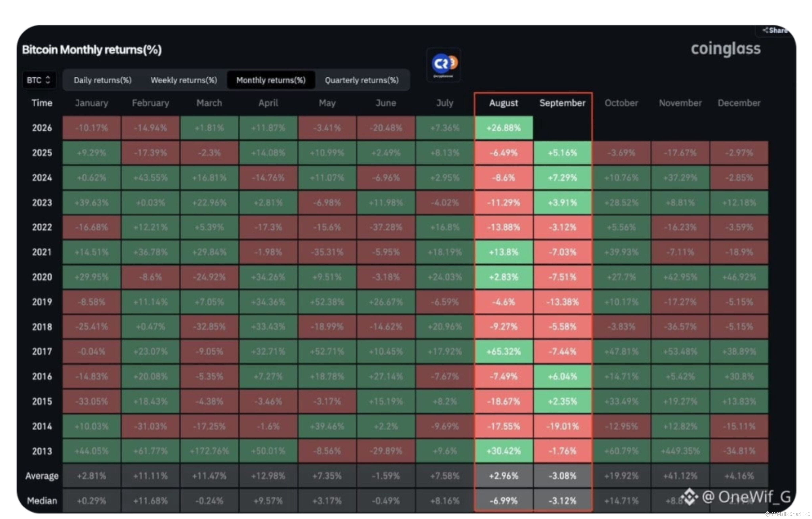Click the June column header
The image size is (812, 519).
coord(386,103)
